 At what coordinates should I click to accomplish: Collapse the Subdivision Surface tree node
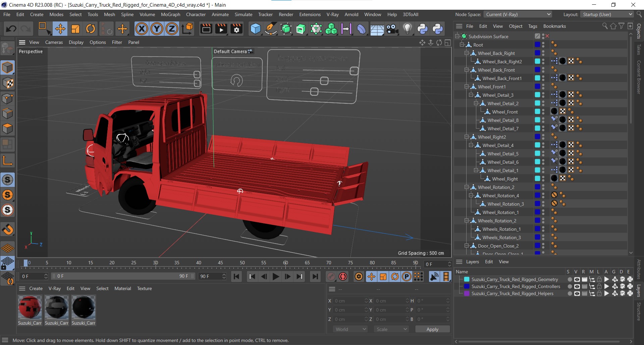pos(457,36)
